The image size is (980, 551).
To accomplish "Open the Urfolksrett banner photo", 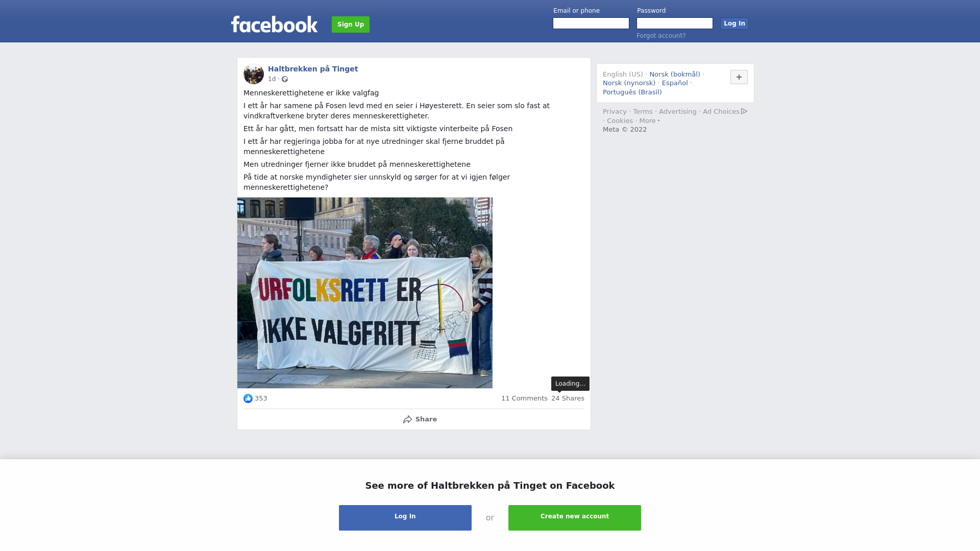I will (365, 293).
